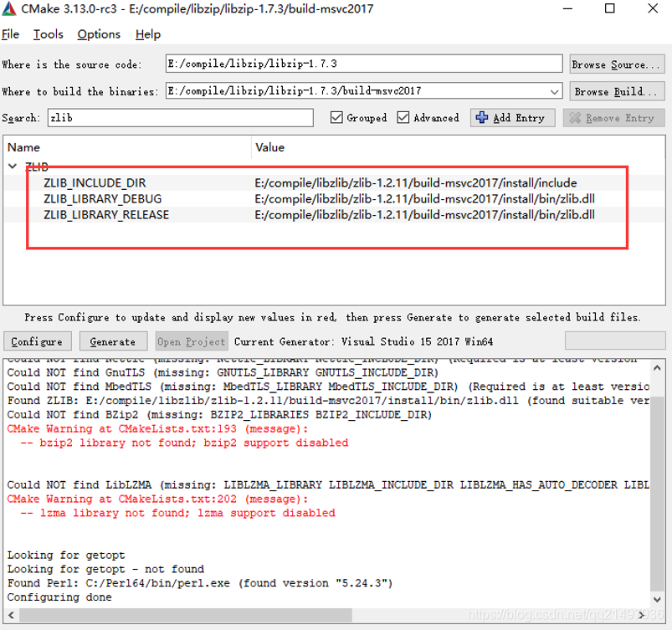Image resolution: width=672 pixels, height=630 pixels.
Task: Click the output log vertical scrollbar thumb
Action: coord(657,493)
